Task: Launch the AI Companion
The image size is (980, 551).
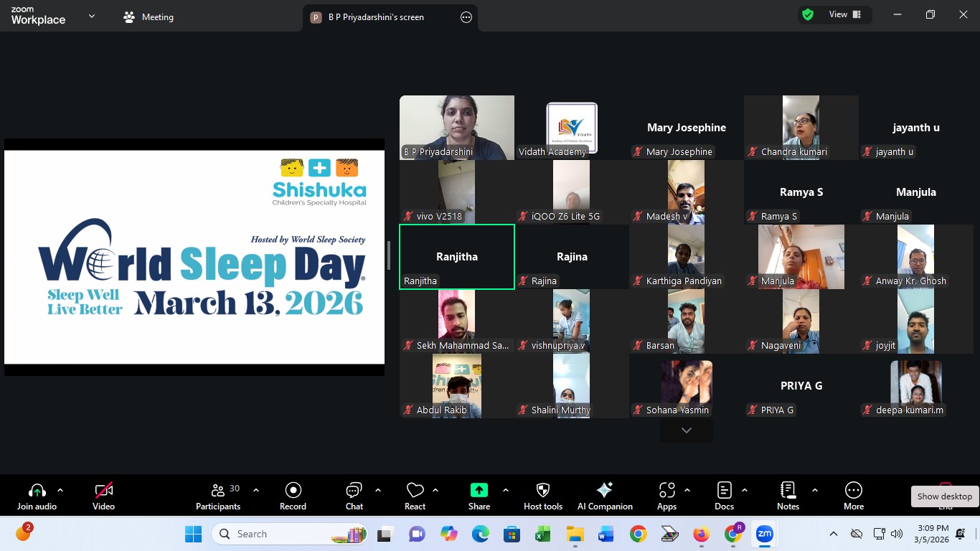Action: tap(605, 496)
